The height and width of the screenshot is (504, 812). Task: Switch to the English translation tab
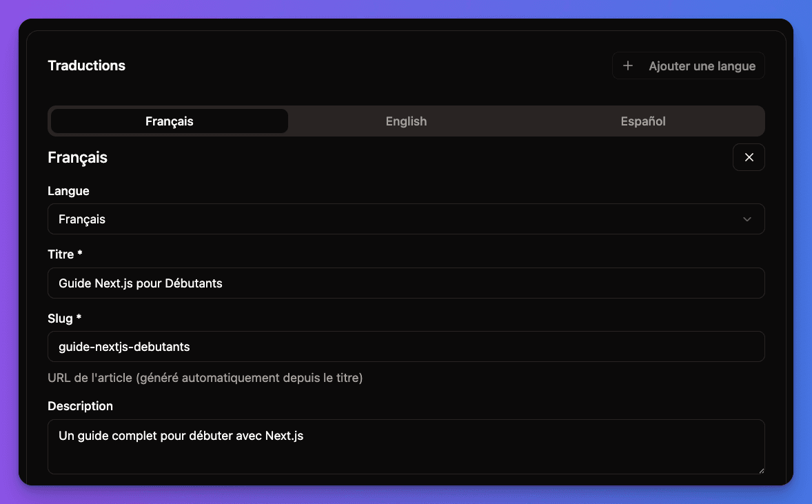pyautogui.click(x=406, y=121)
